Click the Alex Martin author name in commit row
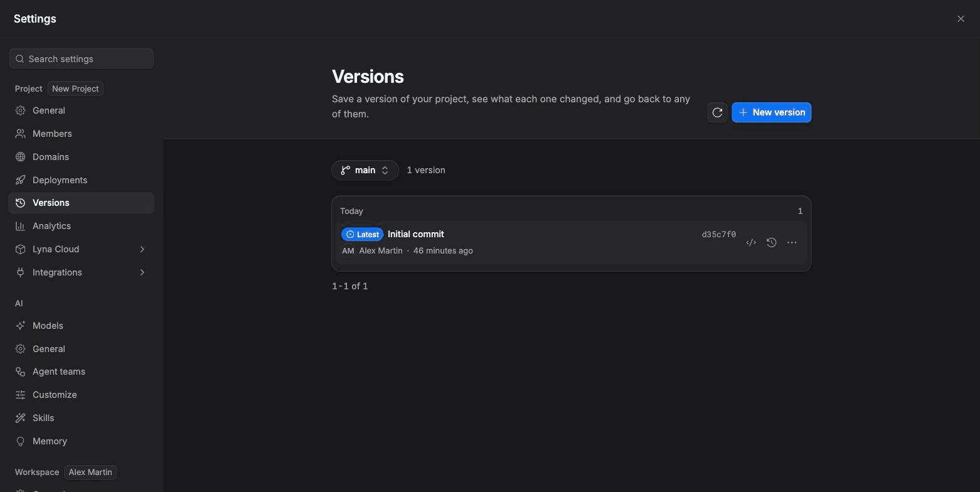The width and height of the screenshot is (980, 492). coord(381,250)
